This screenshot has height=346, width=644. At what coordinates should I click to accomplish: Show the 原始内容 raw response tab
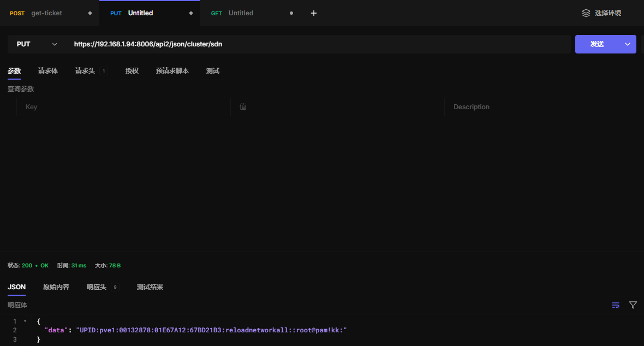point(56,287)
